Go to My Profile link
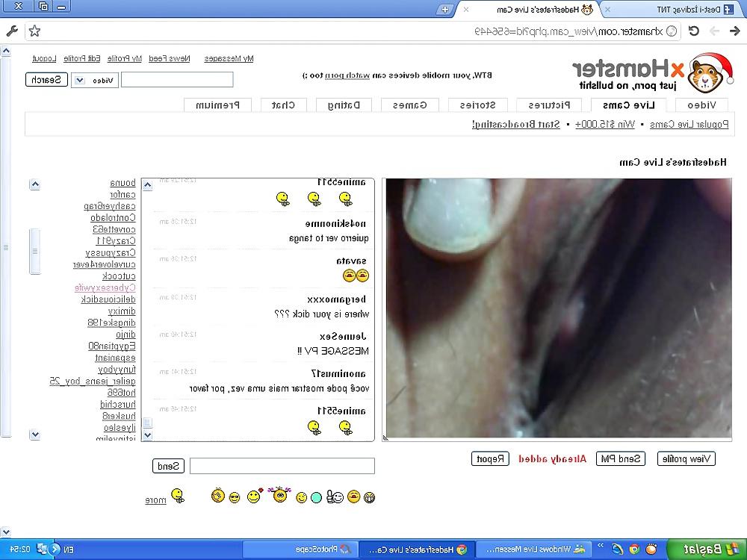 (125, 58)
